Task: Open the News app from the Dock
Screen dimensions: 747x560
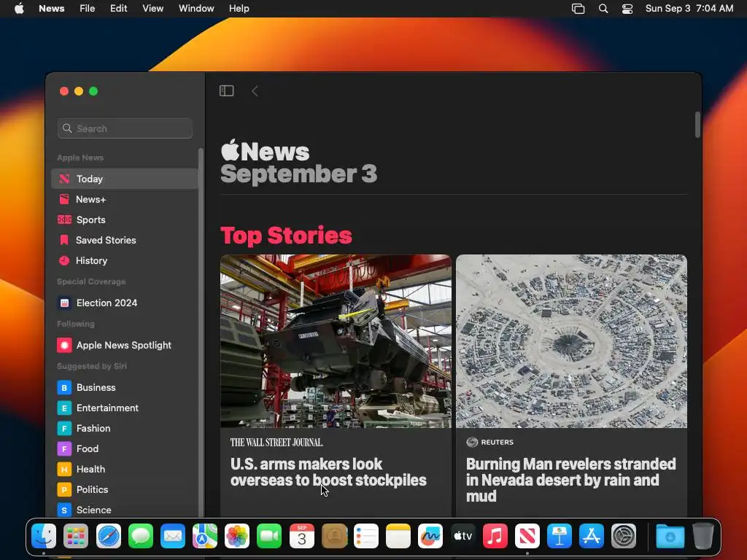Action: pos(527,536)
